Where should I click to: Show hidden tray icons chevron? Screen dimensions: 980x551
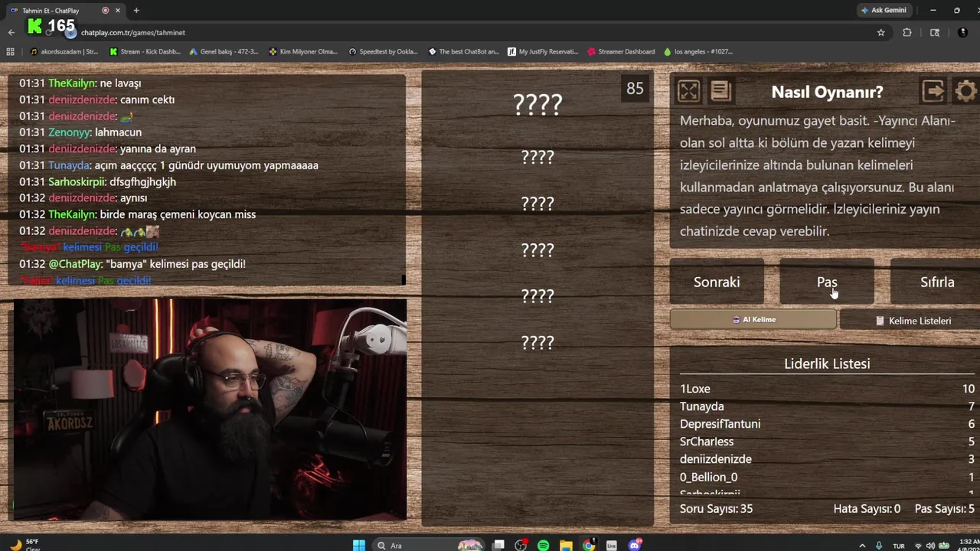[x=863, y=545]
